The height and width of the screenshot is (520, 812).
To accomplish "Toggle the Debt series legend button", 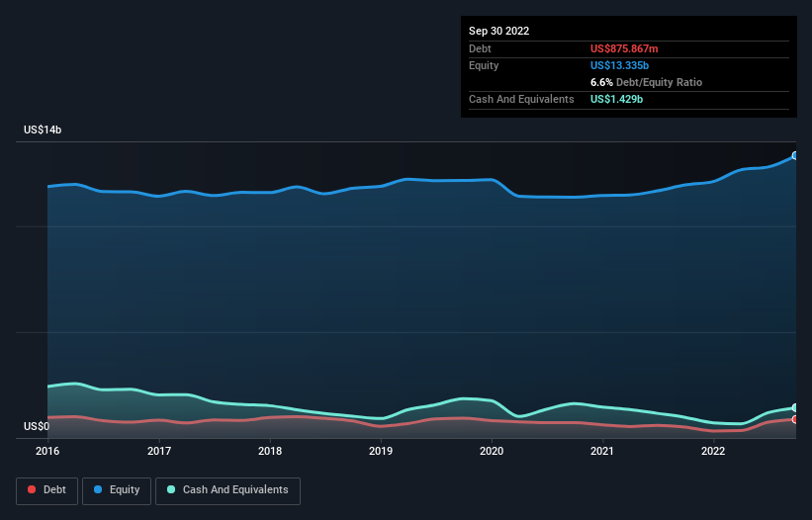I will coord(47,490).
